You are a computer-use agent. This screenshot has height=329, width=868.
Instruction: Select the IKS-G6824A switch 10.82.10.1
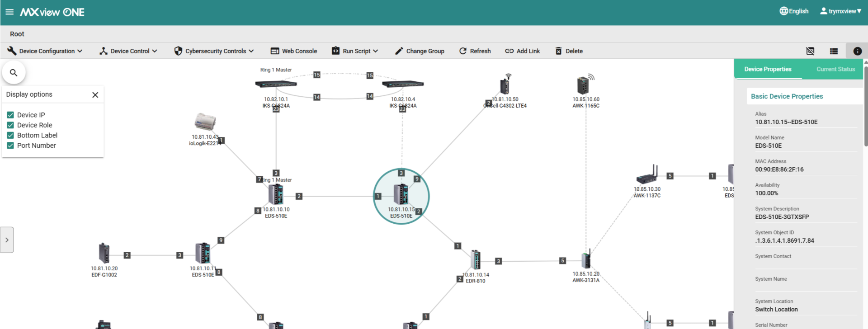(276, 84)
